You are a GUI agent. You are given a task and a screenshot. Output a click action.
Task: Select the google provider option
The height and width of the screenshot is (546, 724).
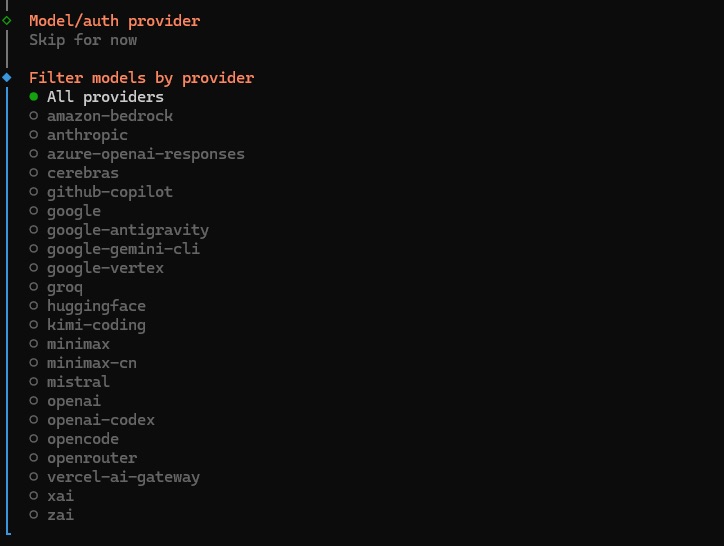click(x=73, y=211)
